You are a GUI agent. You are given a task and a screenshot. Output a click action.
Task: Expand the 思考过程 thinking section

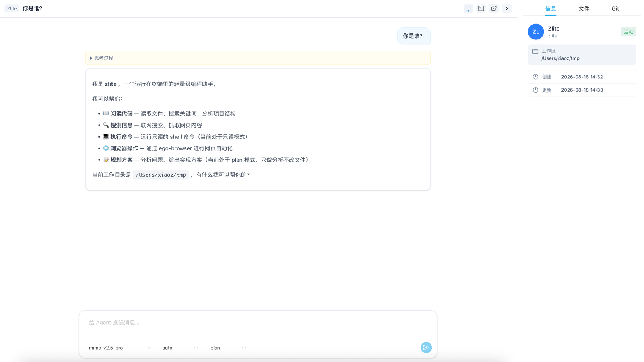point(258,58)
